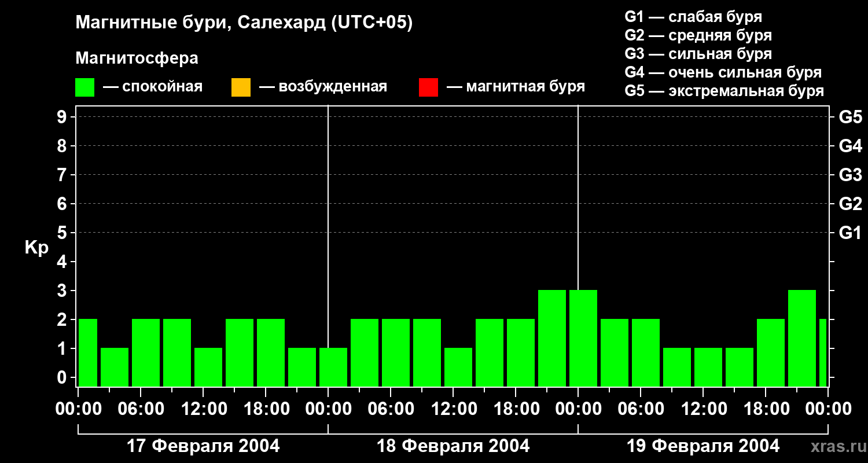This screenshot has height=463, width=868.
Task: Select 'G3 — сильная буря' legend line
Action: 698,54
